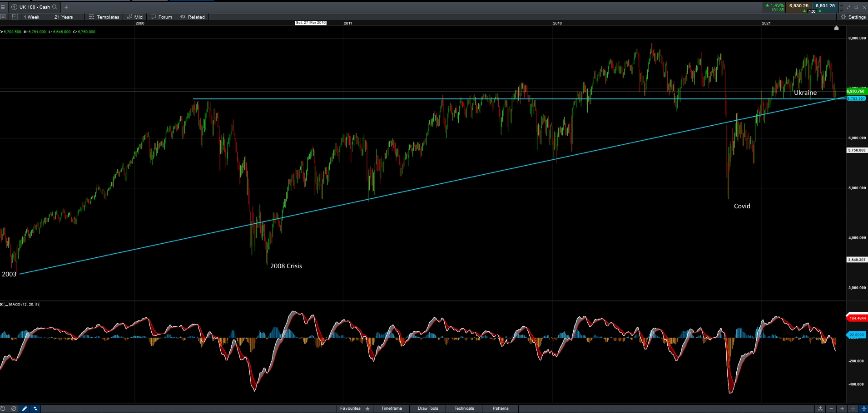
Task: Clear all drawings with the circle-slash icon
Action: tap(14, 408)
